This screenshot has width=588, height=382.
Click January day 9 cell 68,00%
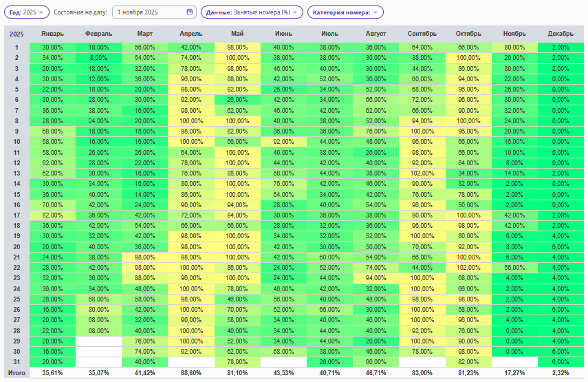point(52,131)
